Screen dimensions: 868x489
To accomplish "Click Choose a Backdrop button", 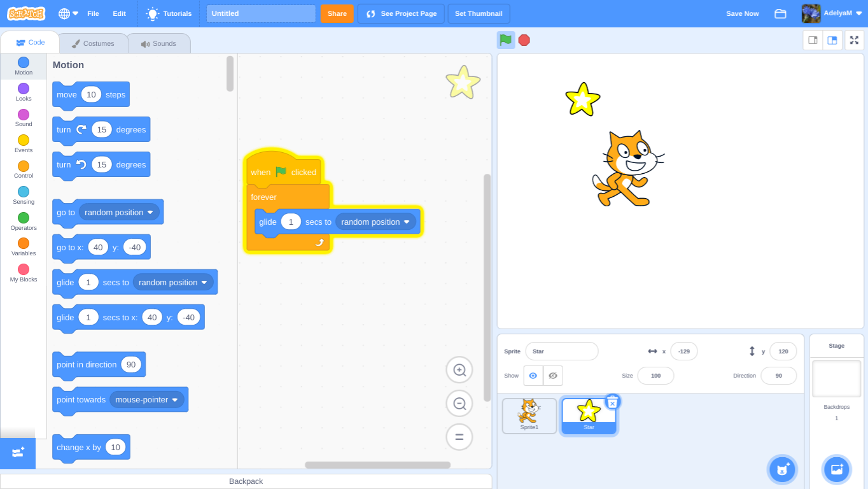I will click(x=837, y=470).
